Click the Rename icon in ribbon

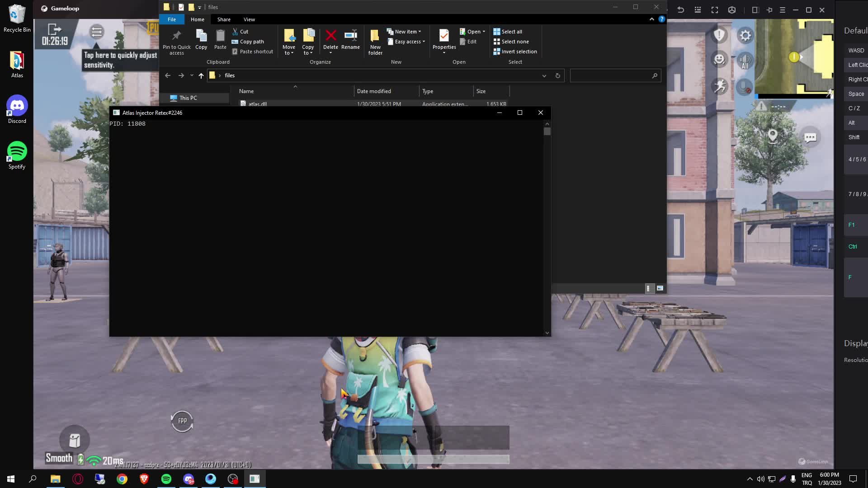(350, 40)
